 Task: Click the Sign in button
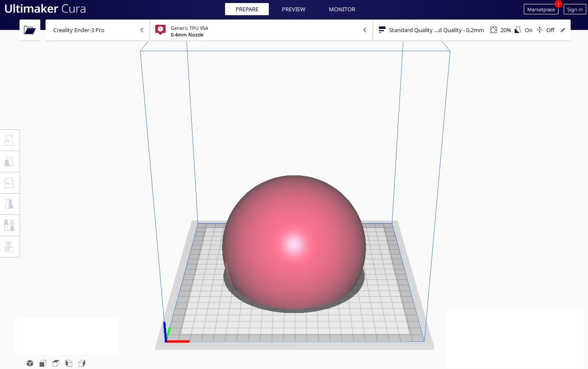[575, 9]
